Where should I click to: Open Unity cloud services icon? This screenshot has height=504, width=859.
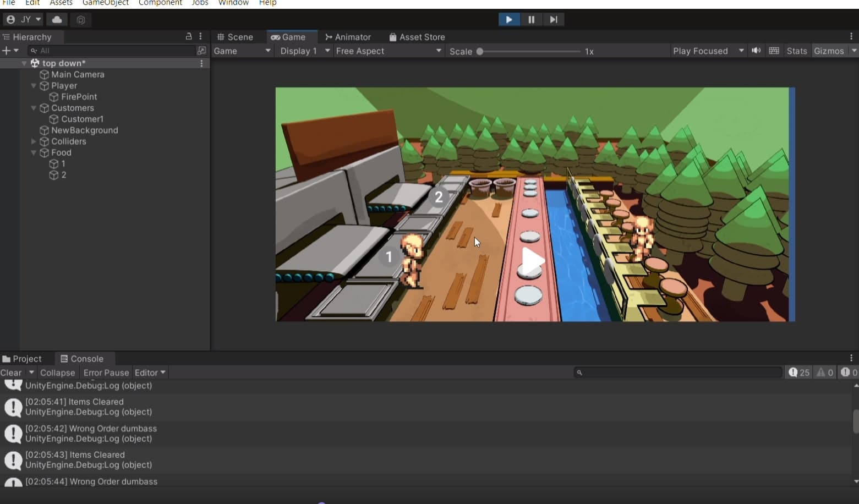click(x=57, y=20)
